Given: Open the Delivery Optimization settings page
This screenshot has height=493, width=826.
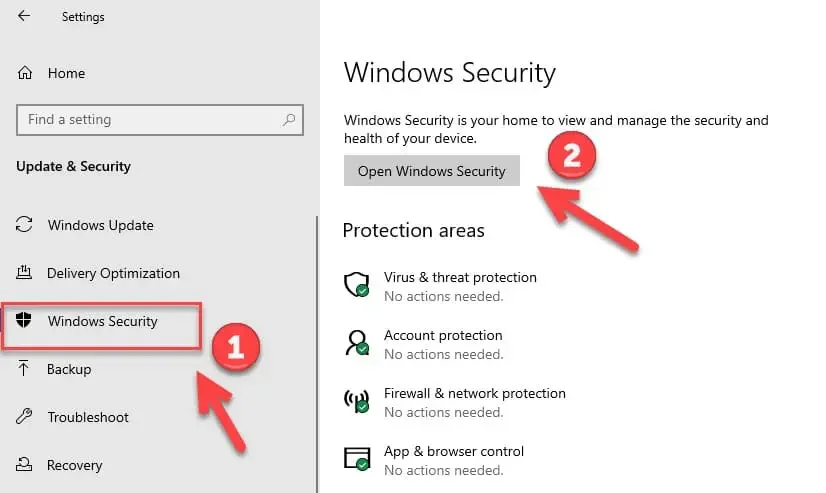Looking at the screenshot, I should point(113,273).
